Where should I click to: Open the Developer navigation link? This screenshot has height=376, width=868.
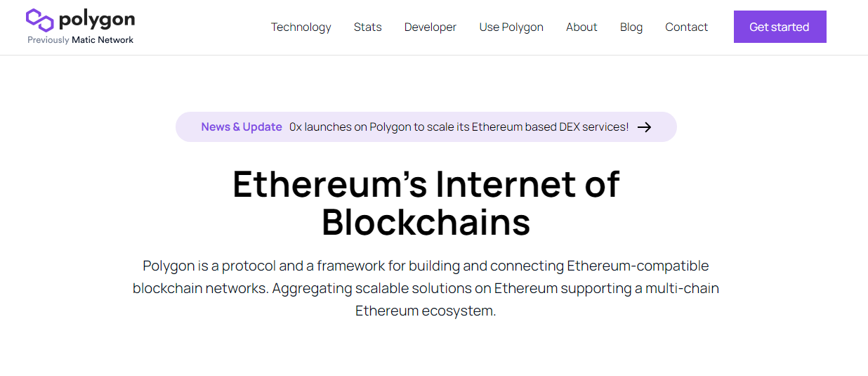pyautogui.click(x=430, y=27)
